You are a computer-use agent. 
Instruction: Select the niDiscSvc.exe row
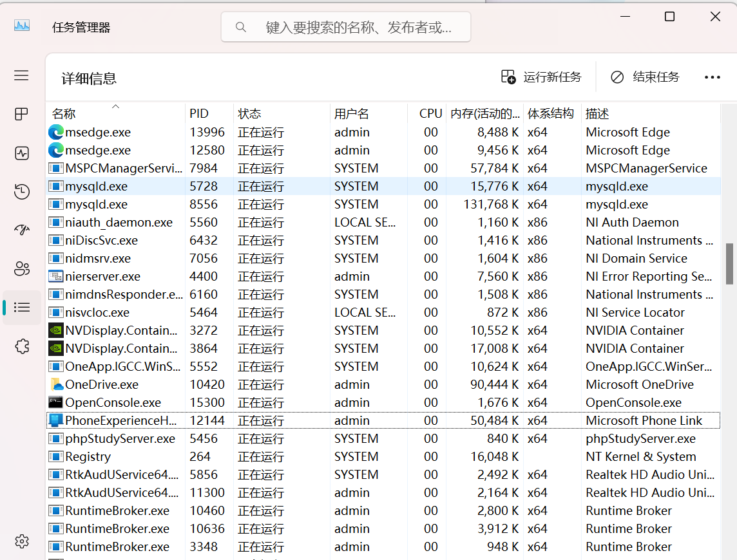click(383, 241)
